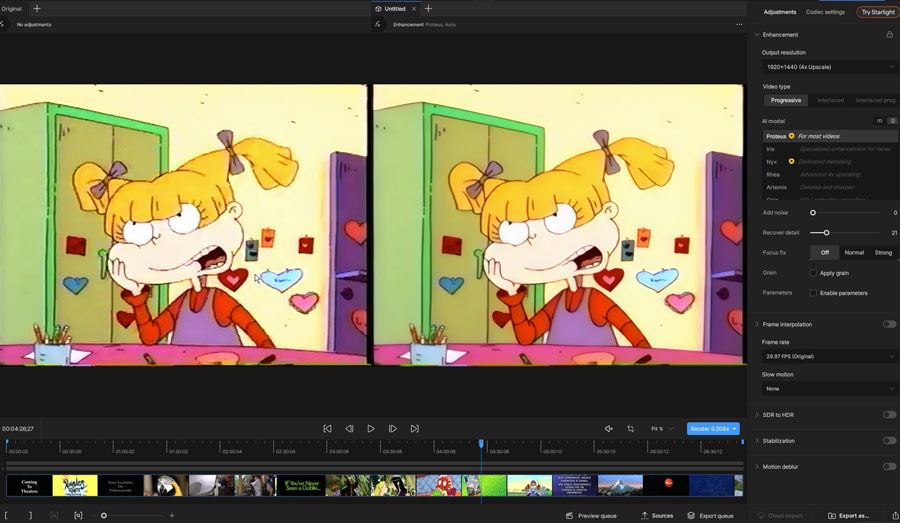Check Enable parameters
Screen dimensions: 900x523
(813, 293)
